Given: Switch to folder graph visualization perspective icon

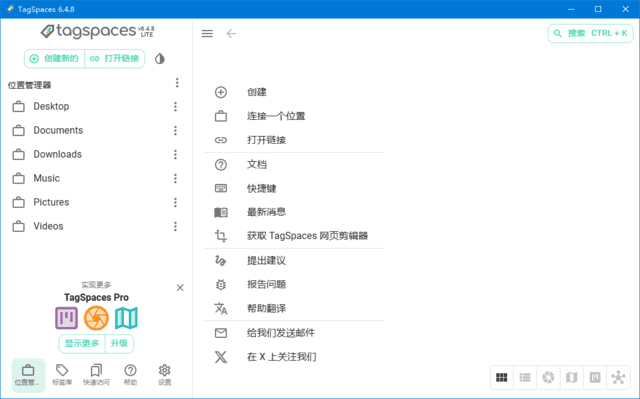Looking at the screenshot, I should [618, 377].
